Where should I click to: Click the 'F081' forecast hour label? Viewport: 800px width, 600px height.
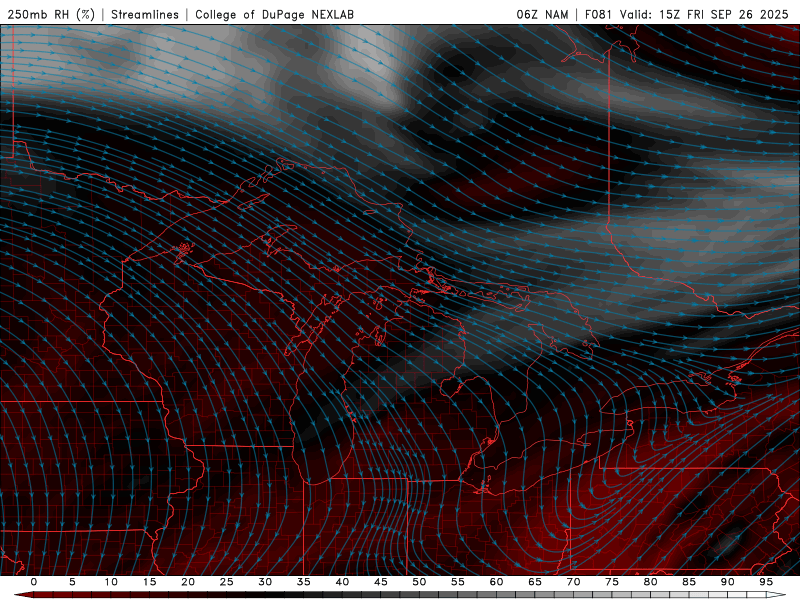(x=599, y=14)
